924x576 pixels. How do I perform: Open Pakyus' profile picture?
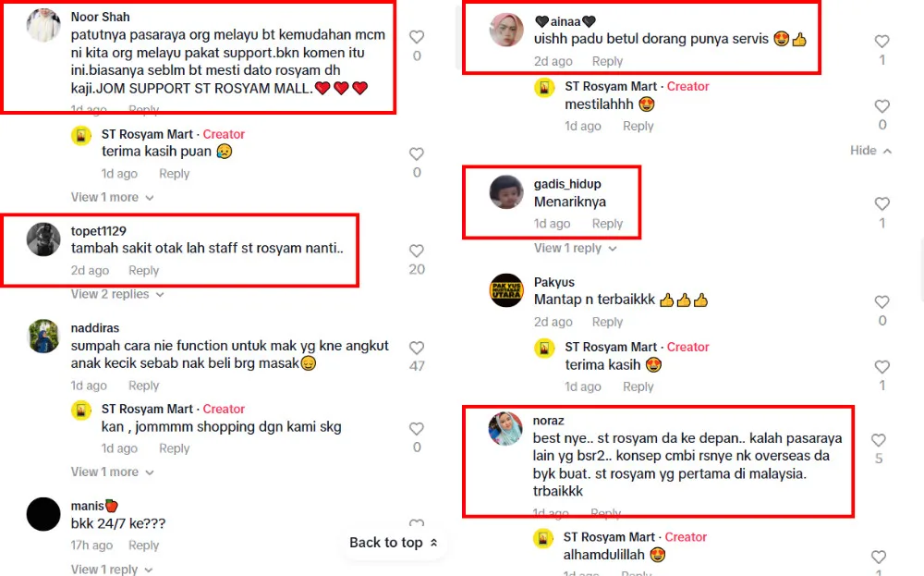tap(506, 290)
